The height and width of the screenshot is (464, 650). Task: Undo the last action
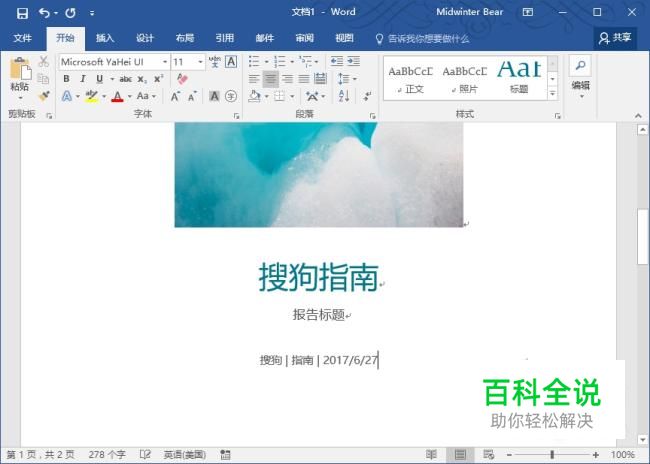coord(44,13)
